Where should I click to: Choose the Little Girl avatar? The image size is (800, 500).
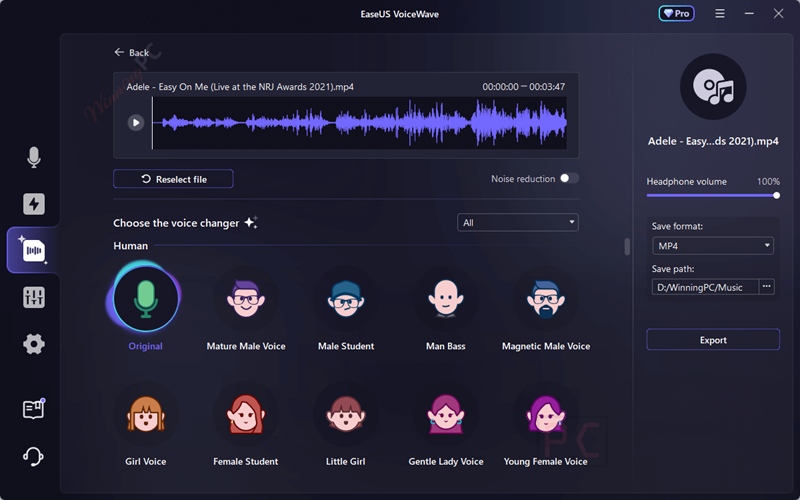(x=346, y=414)
